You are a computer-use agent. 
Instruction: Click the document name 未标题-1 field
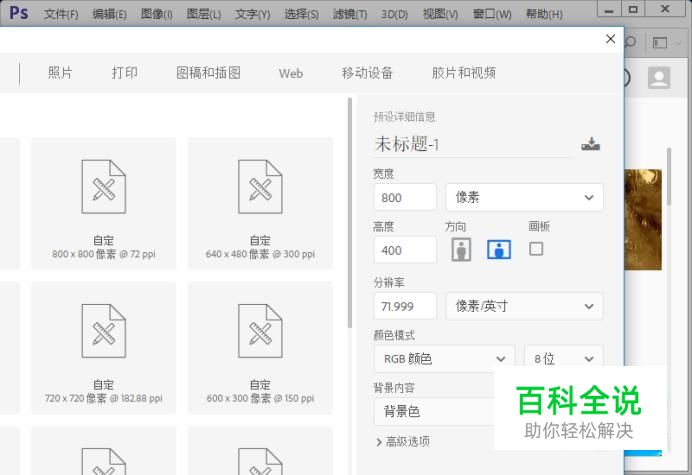[x=474, y=144]
